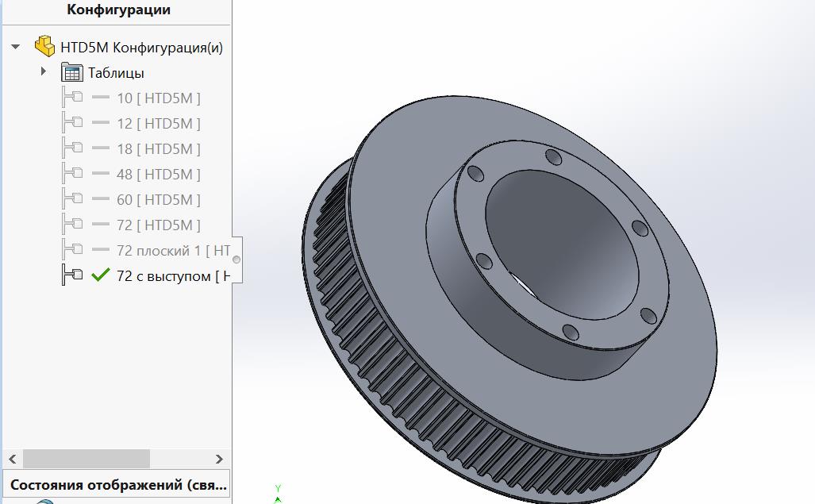815x504 pixels.
Task: Click the configuration icon for 72 [ HTD5M ]
Action: click(x=72, y=225)
